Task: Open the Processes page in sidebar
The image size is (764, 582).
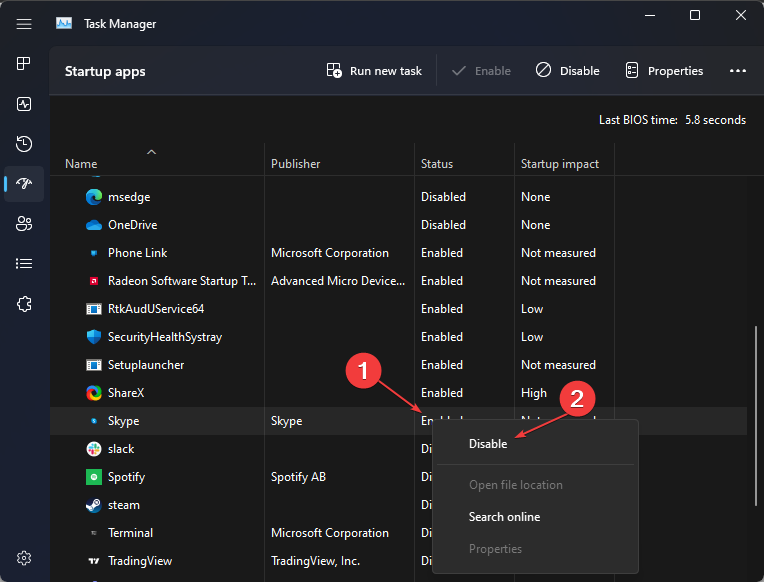Action: tap(24, 63)
